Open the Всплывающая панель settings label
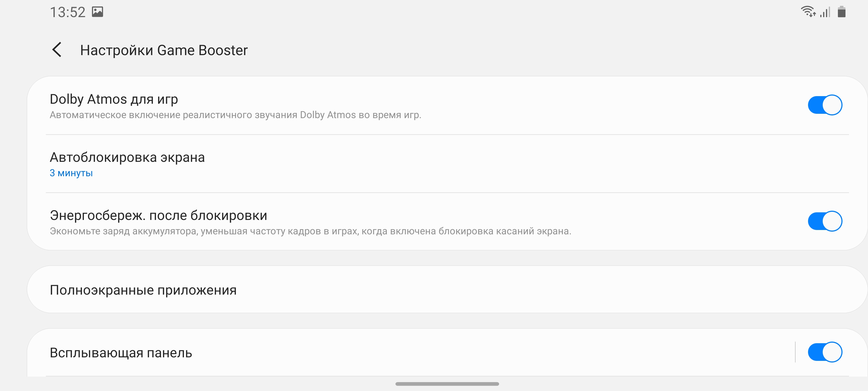Image resolution: width=868 pixels, height=391 pixels. pyautogui.click(x=121, y=352)
